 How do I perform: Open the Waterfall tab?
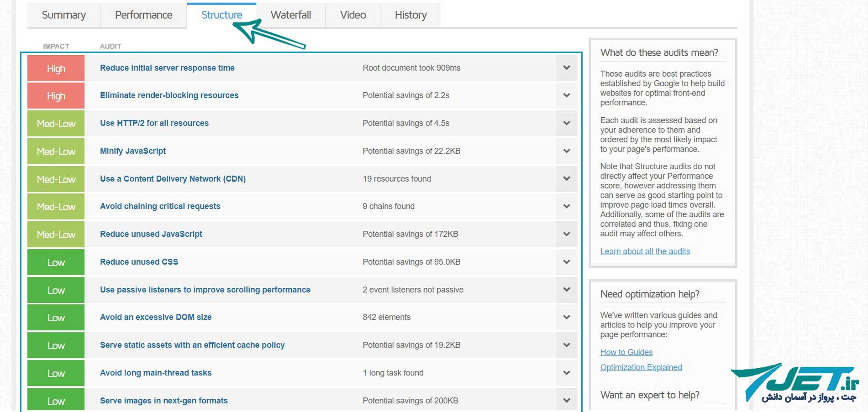pyautogui.click(x=291, y=15)
